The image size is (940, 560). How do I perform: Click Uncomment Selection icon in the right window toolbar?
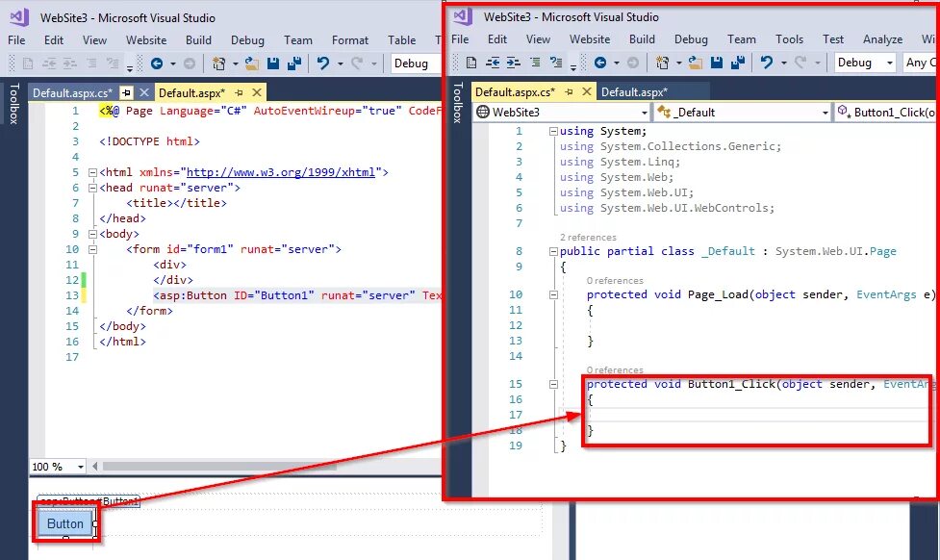click(556, 63)
